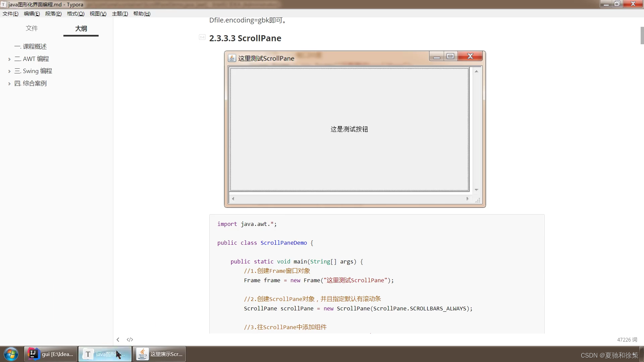This screenshot has height=362, width=644.
Task: Expand the 二. AWT 编程 outline section
Action: 9,59
